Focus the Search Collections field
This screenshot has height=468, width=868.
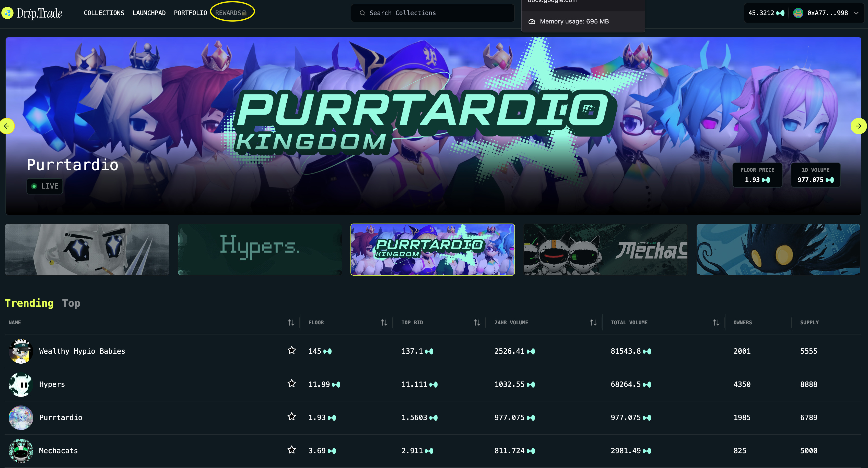pyautogui.click(x=433, y=13)
